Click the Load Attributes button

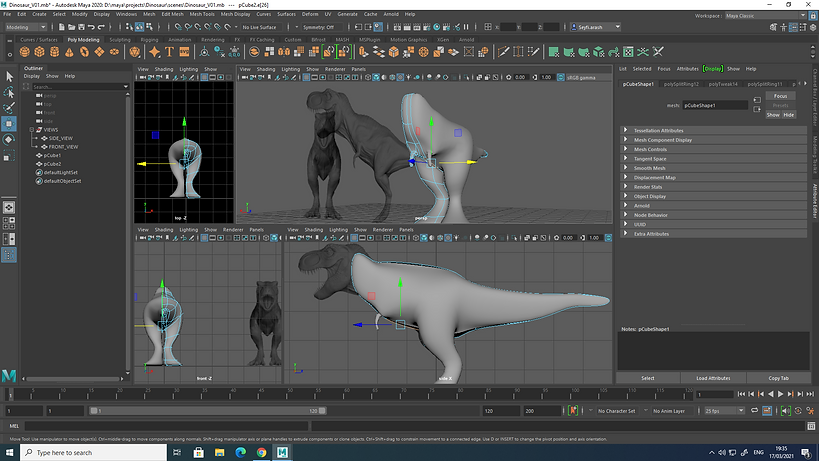713,378
